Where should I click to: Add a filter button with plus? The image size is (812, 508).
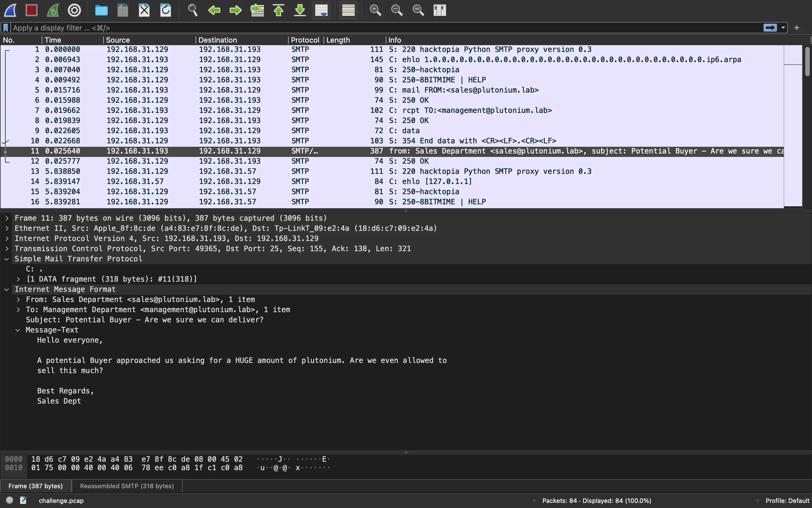coord(797,28)
